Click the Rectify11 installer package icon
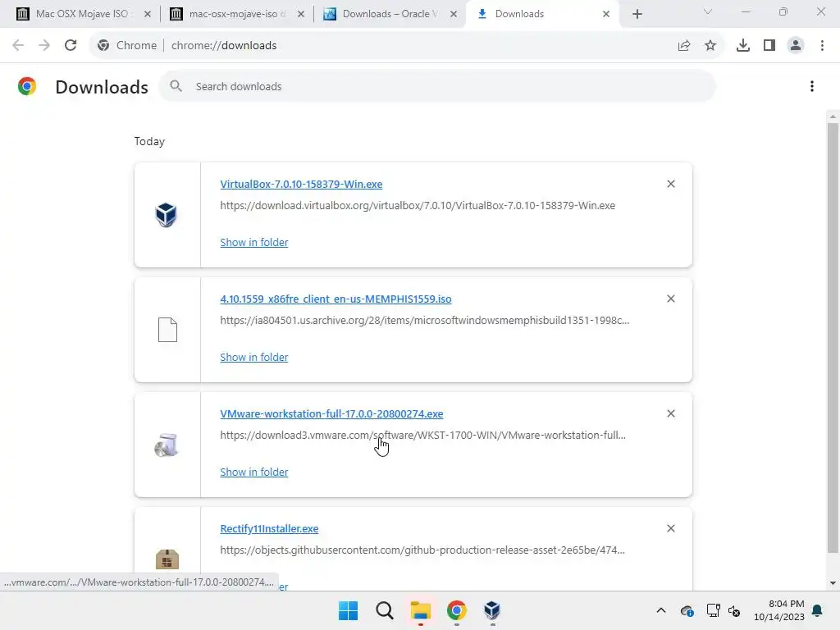840x630 pixels. click(167, 559)
